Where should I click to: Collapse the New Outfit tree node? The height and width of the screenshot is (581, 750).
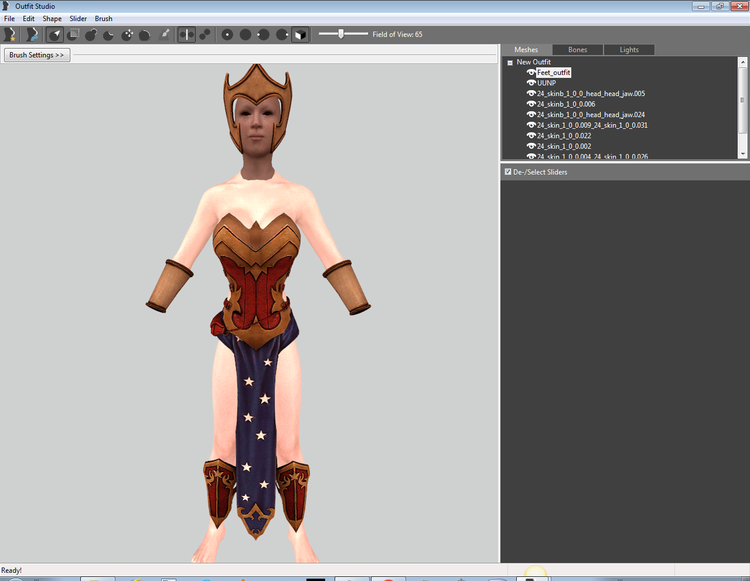coord(510,63)
